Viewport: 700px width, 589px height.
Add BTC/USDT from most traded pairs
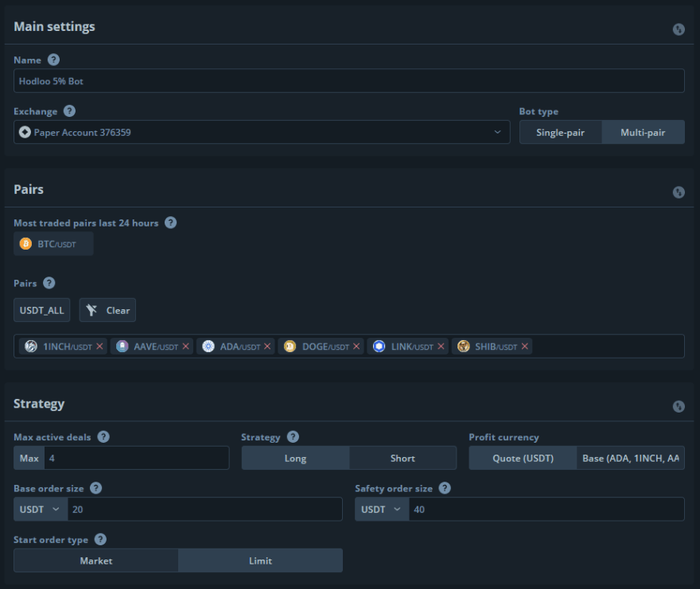tap(53, 244)
